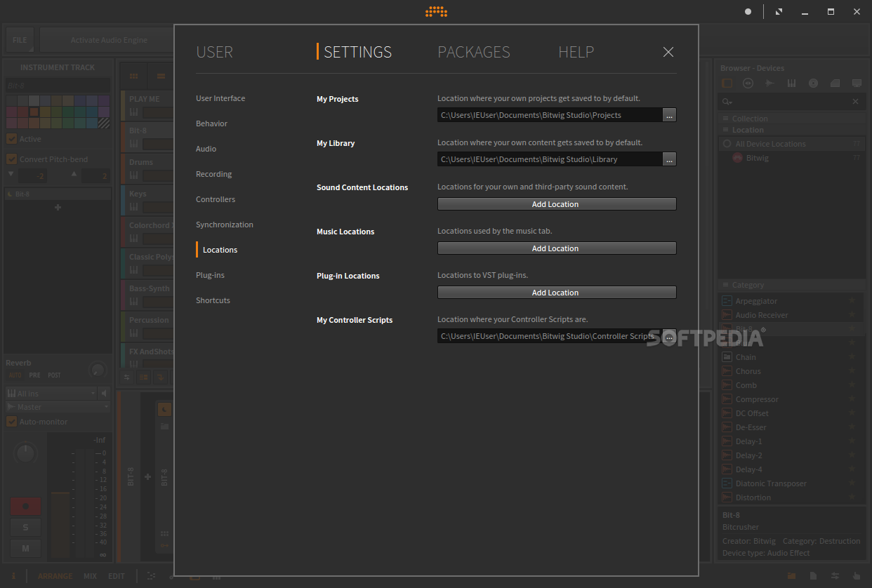This screenshot has width=872, height=588.
Task: Open search options magnifier dropdown
Action: [x=727, y=102]
